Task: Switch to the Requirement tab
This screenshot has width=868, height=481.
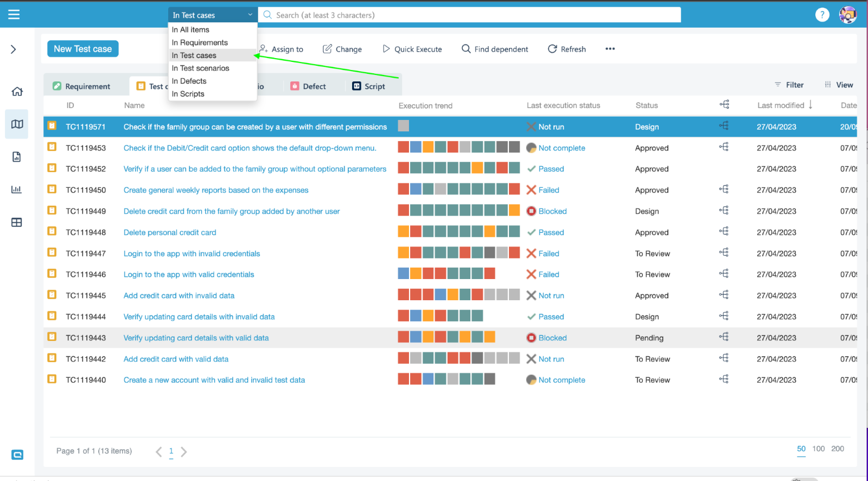Action: 82,86
